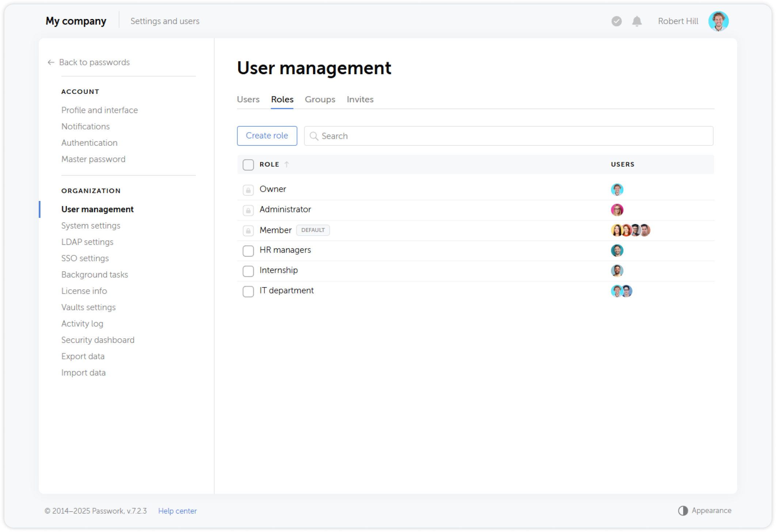Click the Appearance icon in the footer

click(x=683, y=510)
